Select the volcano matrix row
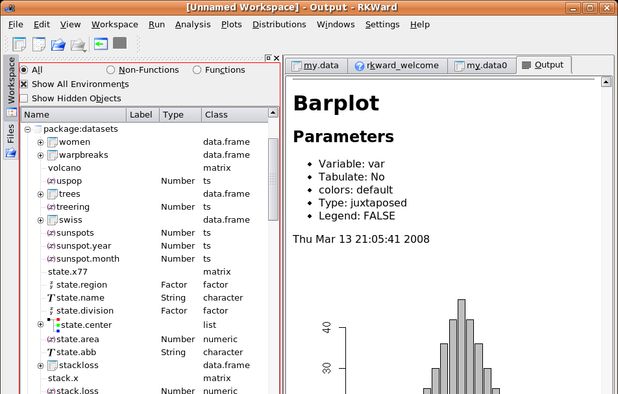Image resolution: width=618 pixels, height=394 pixels. [x=144, y=168]
